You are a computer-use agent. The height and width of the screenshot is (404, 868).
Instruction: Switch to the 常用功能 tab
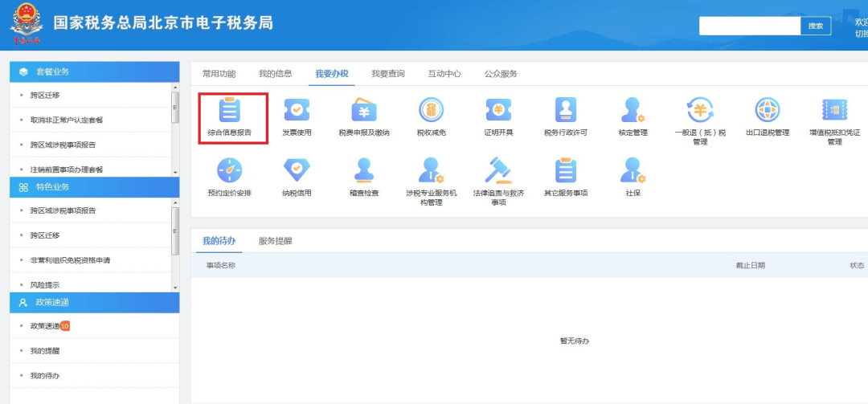[x=219, y=74]
